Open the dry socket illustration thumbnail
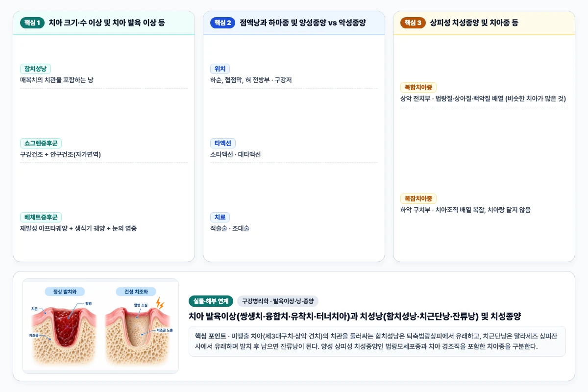This screenshot has height=392, width=588. click(x=100, y=326)
